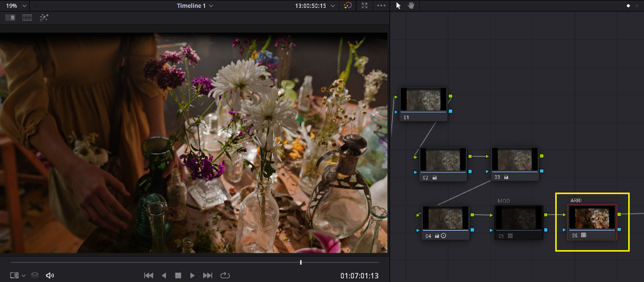Select the hand pan tool
The width and height of the screenshot is (644, 282).
pyautogui.click(x=411, y=6)
